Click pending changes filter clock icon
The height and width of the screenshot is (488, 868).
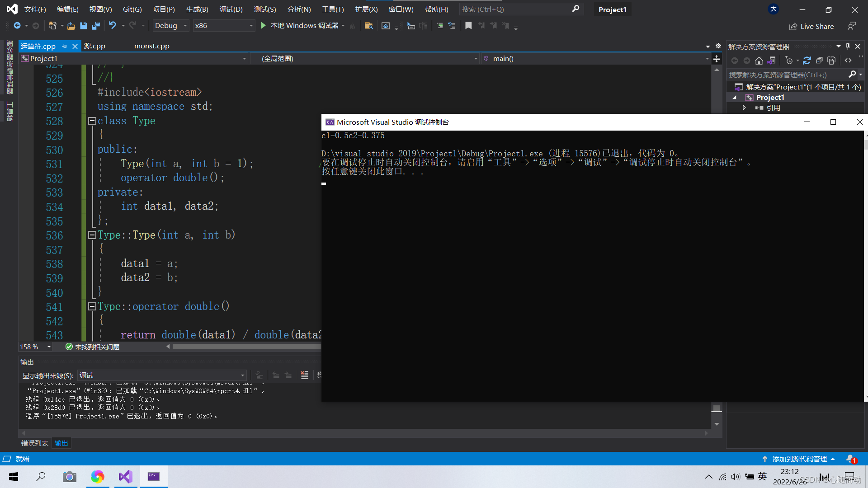click(x=789, y=61)
